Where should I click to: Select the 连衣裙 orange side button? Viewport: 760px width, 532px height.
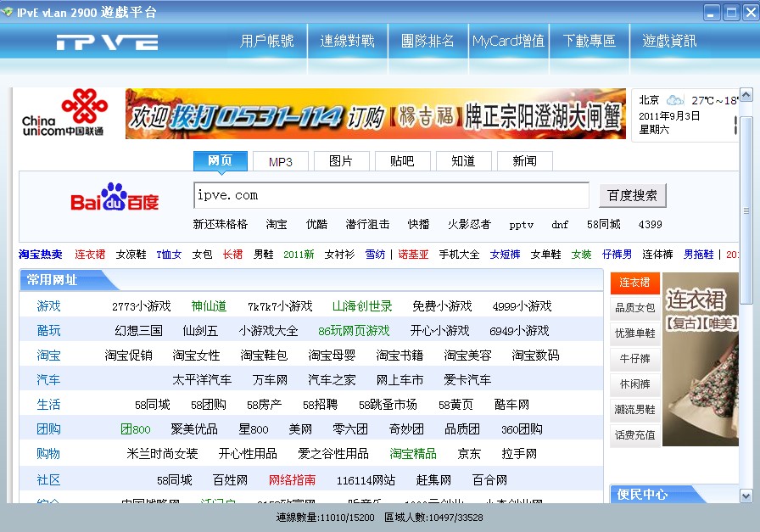[x=635, y=283]
